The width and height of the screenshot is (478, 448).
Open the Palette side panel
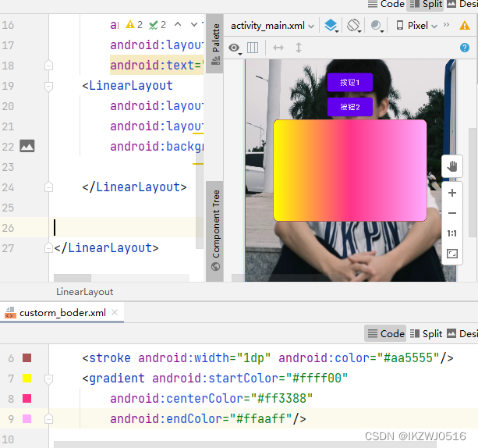click(215, 44)
